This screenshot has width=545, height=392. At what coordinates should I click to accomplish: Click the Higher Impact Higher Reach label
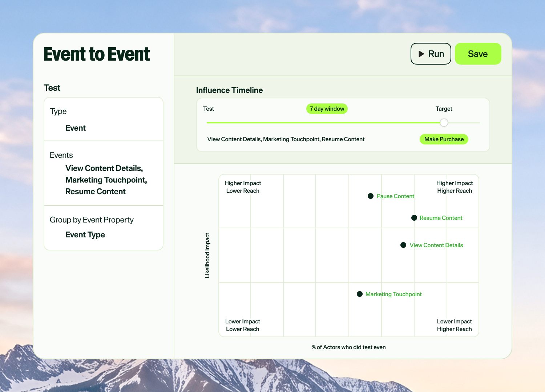pyautogui.click(x=455, y=187)
